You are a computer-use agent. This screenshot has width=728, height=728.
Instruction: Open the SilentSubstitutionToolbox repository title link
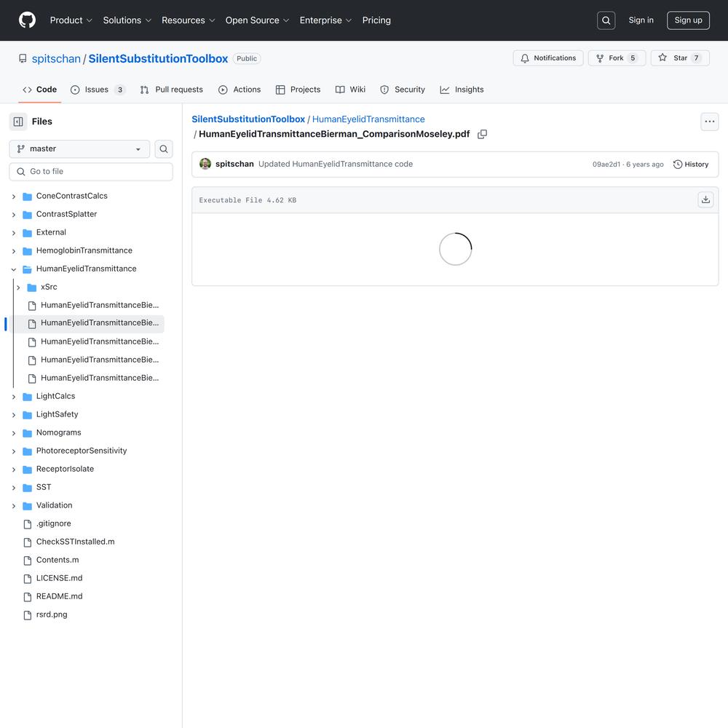(x=158, y=58)
